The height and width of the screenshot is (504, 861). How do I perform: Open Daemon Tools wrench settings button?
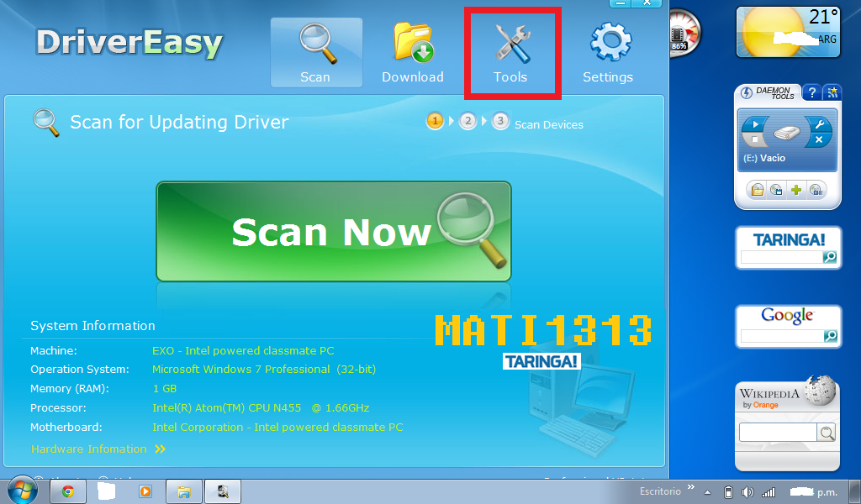click(x=819, y=124)
